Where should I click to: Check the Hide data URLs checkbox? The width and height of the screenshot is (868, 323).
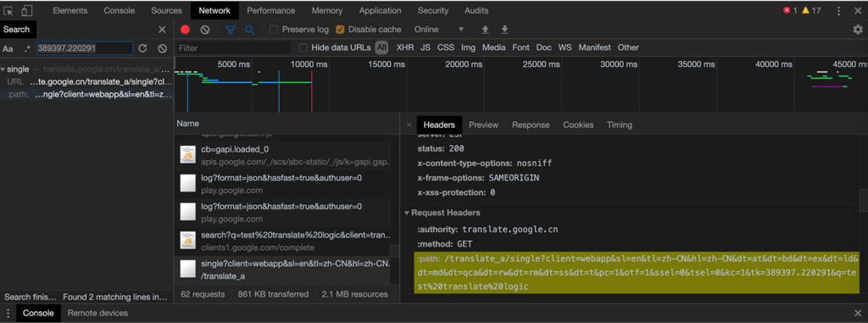coord(303,47)
